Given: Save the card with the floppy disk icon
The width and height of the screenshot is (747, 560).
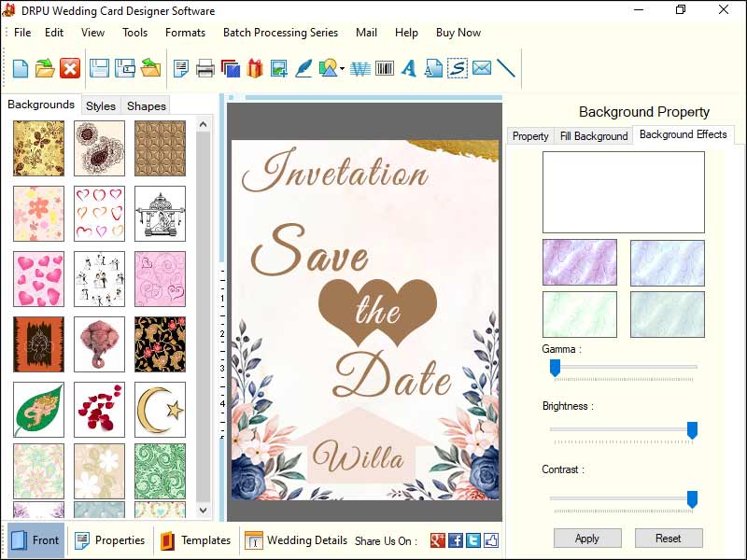Looking at the screenshot, I should point(99,68).
